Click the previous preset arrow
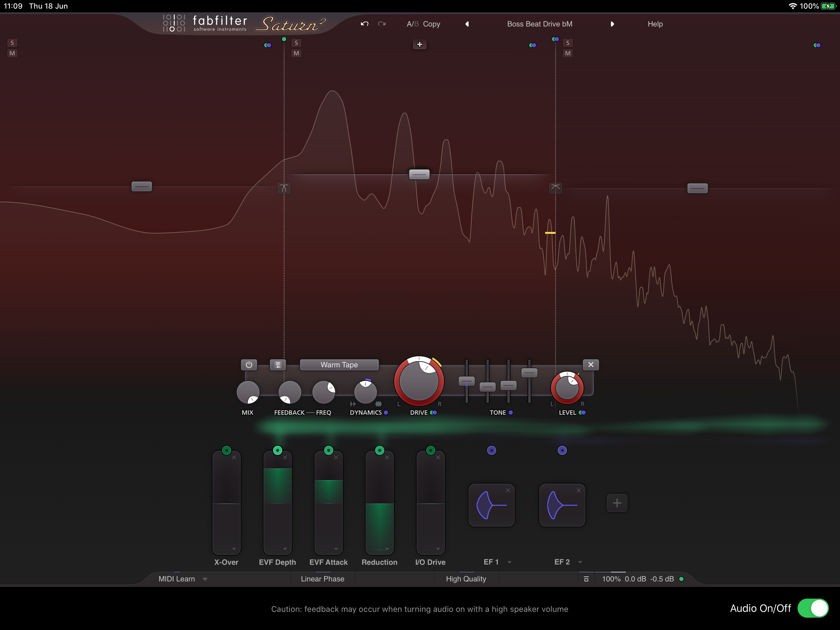Screen dimensions: 840x630 click(x=467, y=24)
